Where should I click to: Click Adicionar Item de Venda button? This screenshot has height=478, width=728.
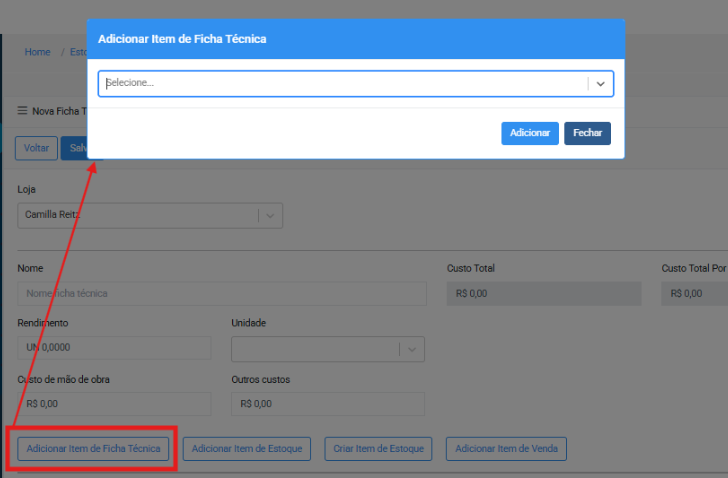click(506, 449)
